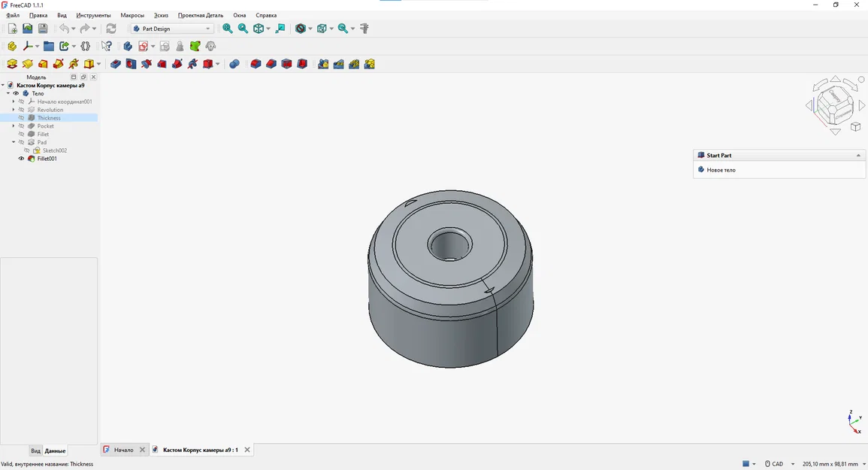Image resolution: width=868 pixels, height=470 pixels.
Task: Select the Hole tool icon
Action: coord(131,64)
